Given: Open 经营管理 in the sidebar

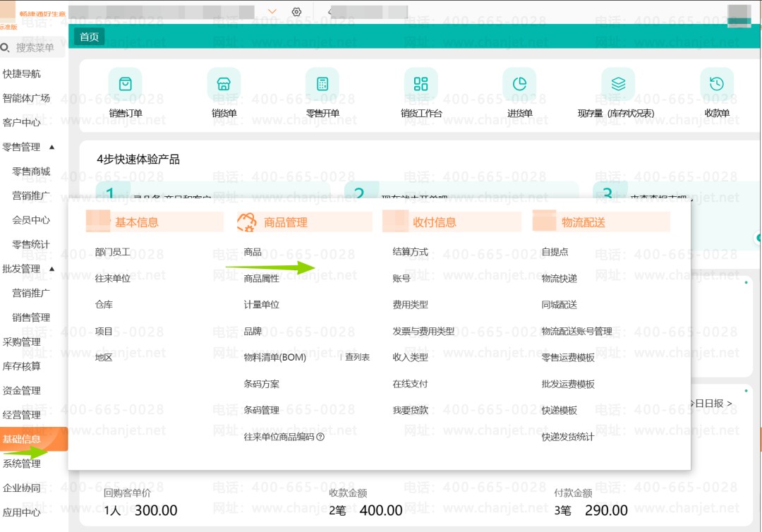Looking at the screenshot, I should 21,415.
